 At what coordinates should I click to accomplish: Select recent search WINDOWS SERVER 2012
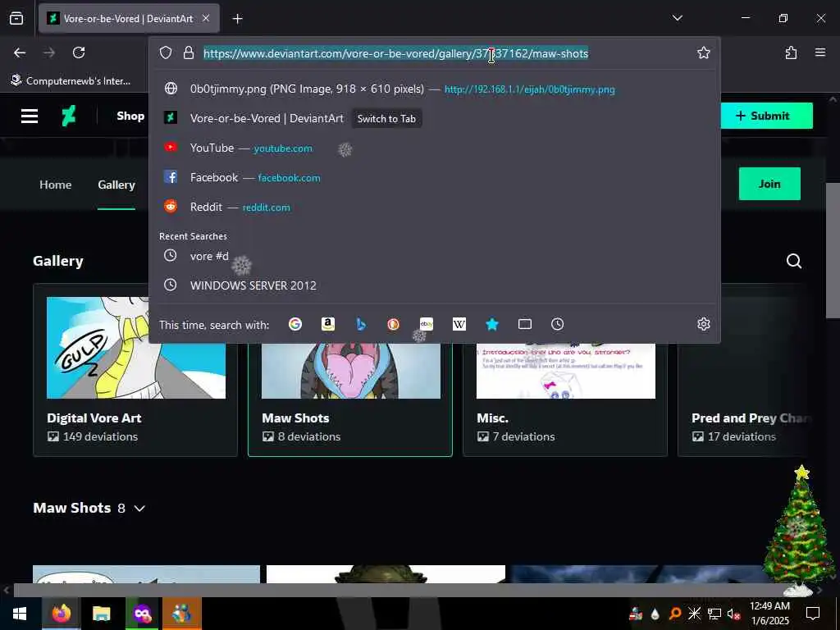coord(434,285)
